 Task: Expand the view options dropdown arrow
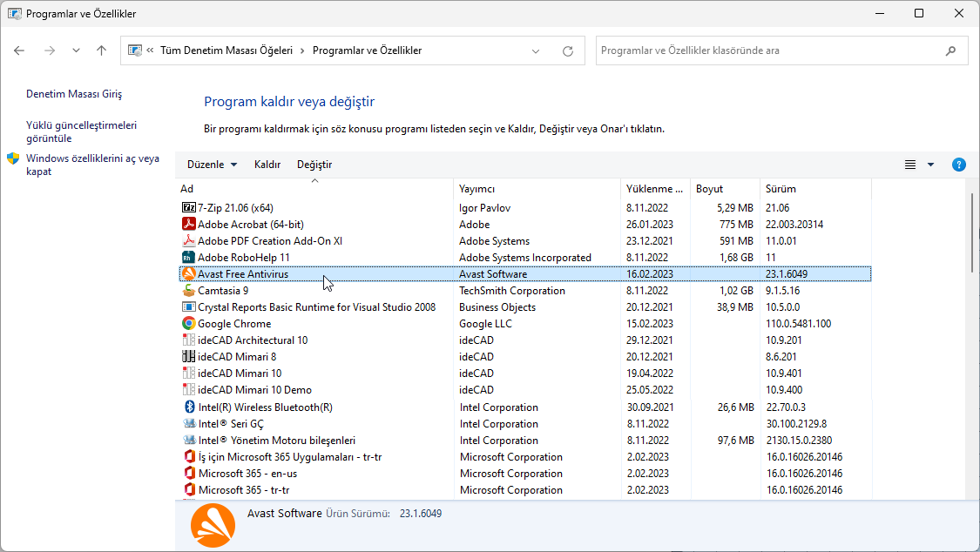pyautogui.click(x=930, y=165)
